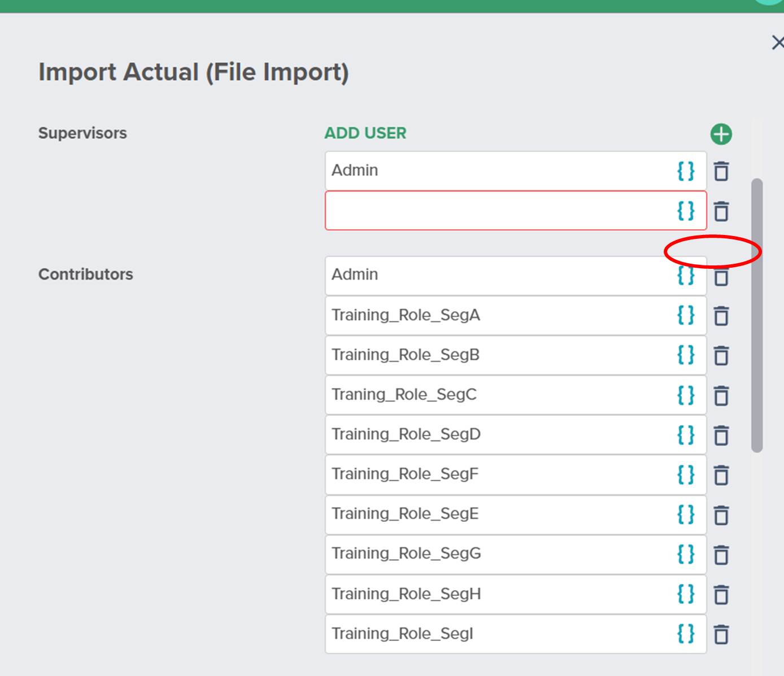Close the Import Actual dialog
Image resolution: width=784 pixels, height=676 pixels.
pyautogui.click(x=778, y=42)
